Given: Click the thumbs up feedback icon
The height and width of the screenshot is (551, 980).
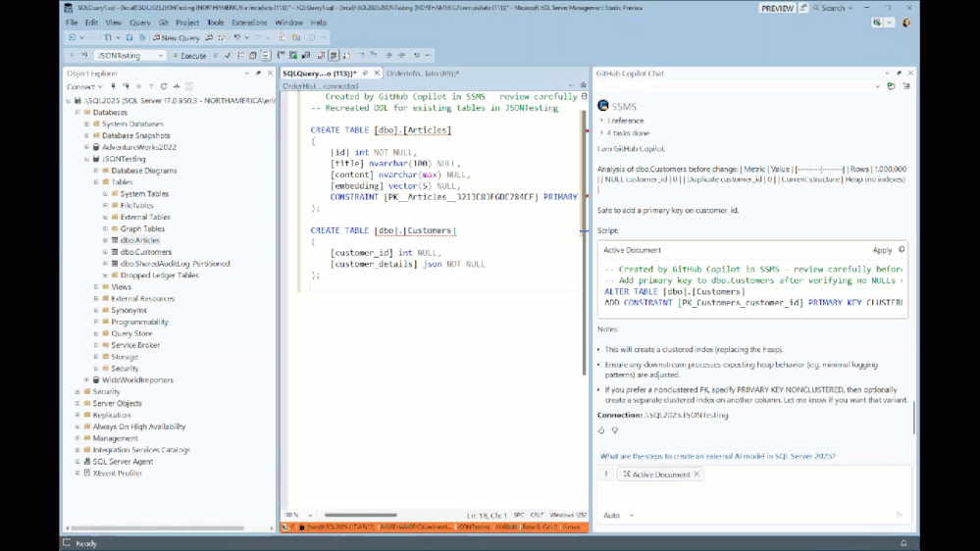Looking at the screenshot, I should click(601, 429).
